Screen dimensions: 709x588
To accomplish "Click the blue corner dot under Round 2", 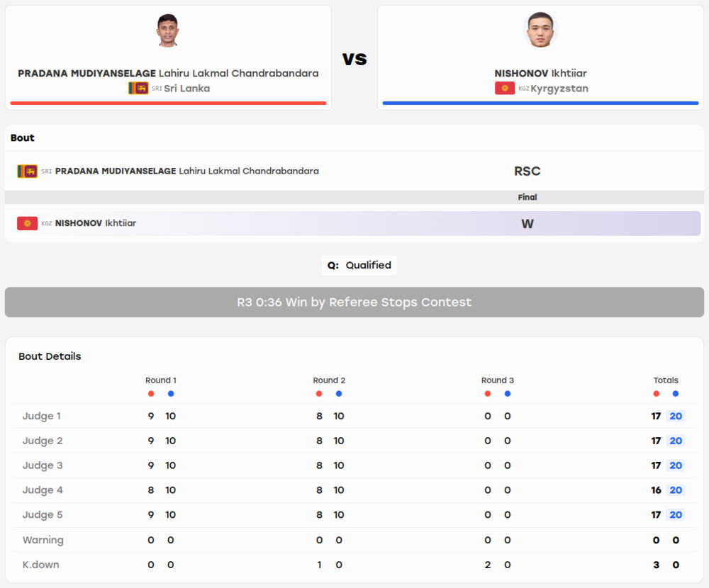I will point(339,394).
